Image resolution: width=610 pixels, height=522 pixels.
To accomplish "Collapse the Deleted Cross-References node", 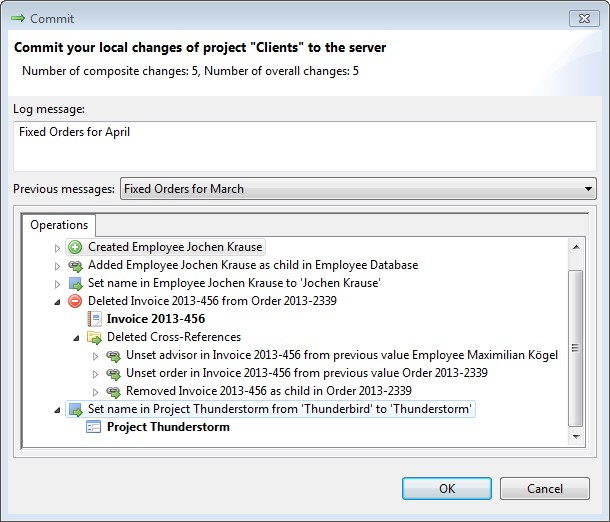I will 76,338.
